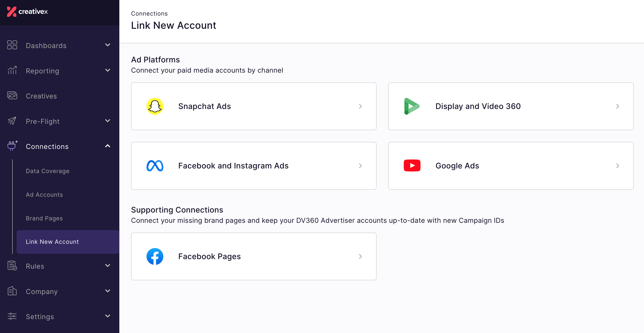Open Ad Accounts under Connections
Image resolution: width=644 pixels, height=333 pixels.
(x=44, y=195)
